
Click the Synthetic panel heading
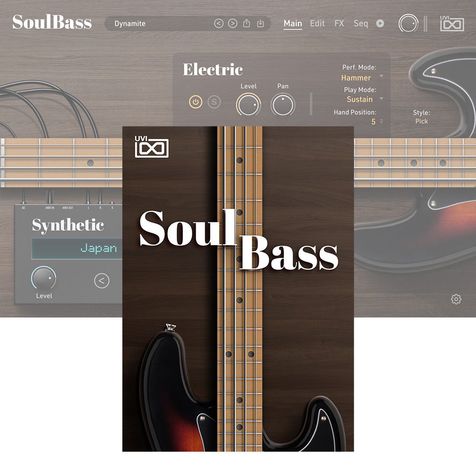(x=68, y=226)
